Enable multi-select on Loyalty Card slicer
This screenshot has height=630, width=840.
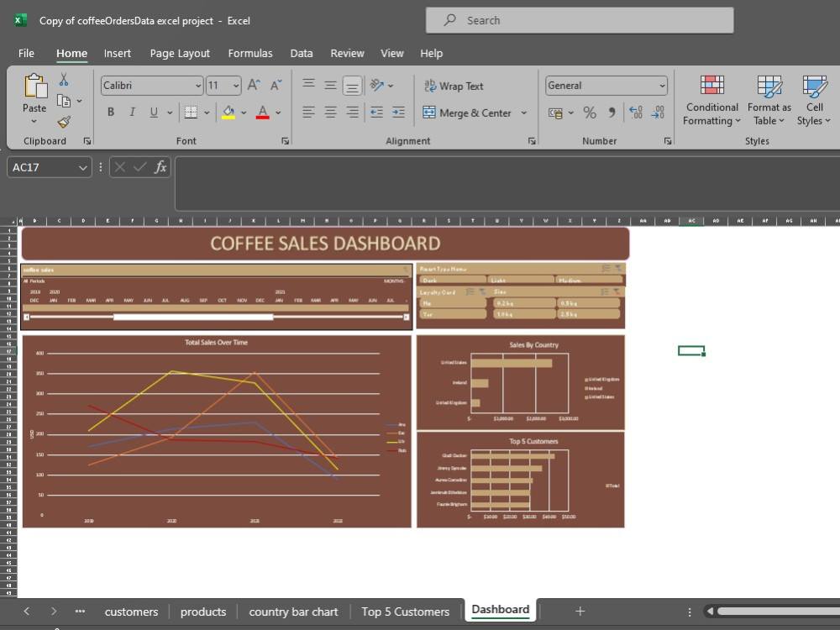pos(470,291)
